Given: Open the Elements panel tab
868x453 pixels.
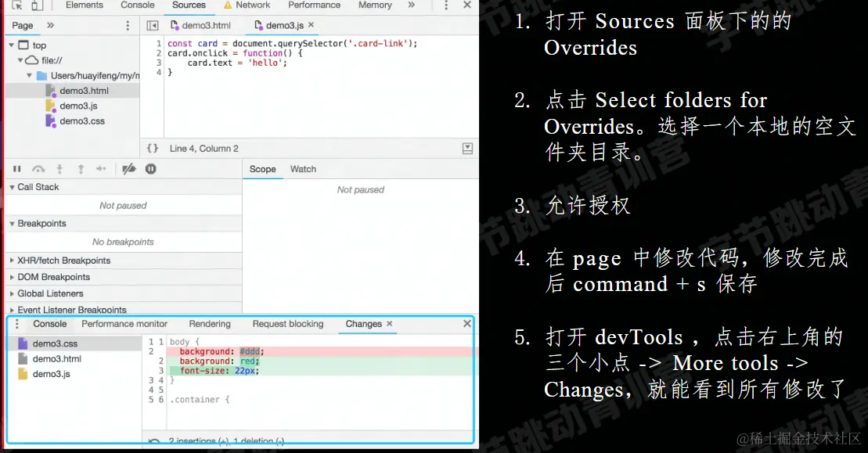Looking at the screenshot, I should tap(85, 5).
